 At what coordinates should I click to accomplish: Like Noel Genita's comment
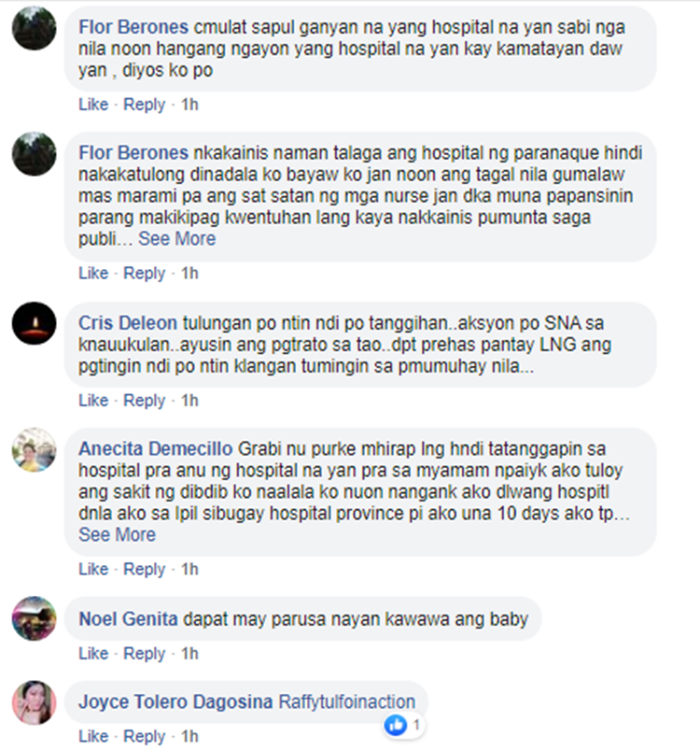click(x=93, y=653)
